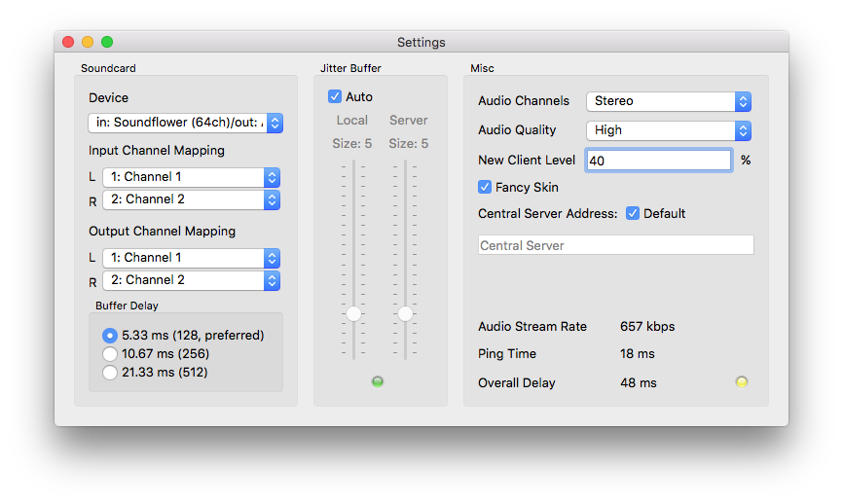Open the Audio Quality High dropdown
The height and width of the screenshot is (504, 843).
669,130
